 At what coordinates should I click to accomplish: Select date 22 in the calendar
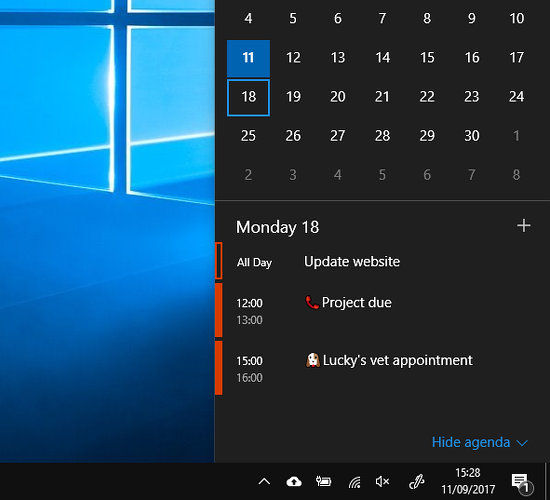pos(427,97)
